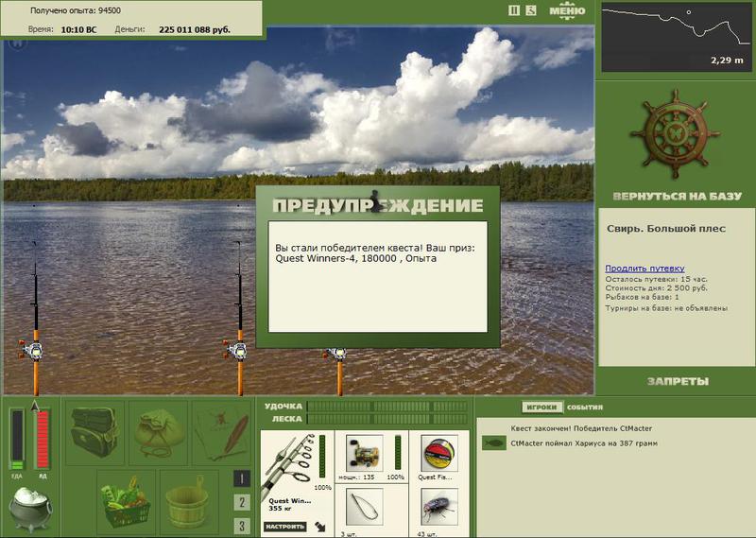The image size is (756, 538).
Task: Click the bait count '43 шт.'
Action: [x=427, y=534]
